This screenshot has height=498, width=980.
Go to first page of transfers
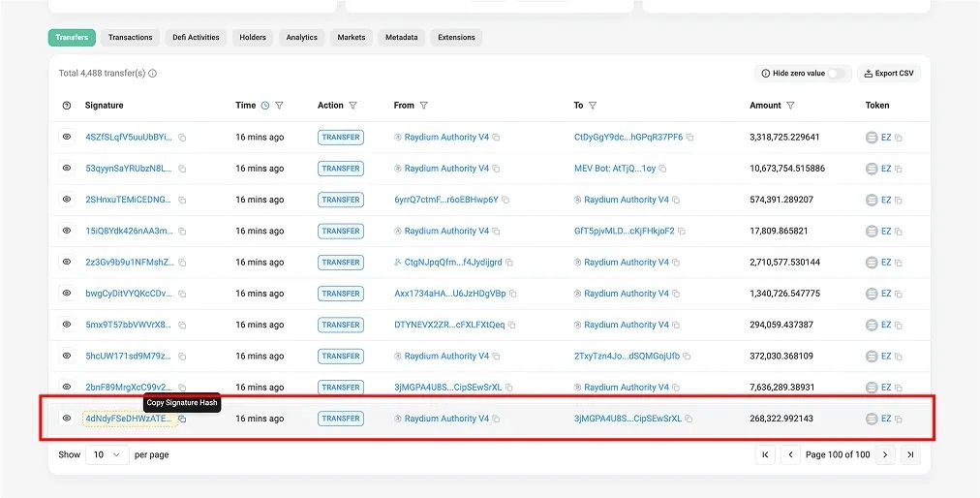click(765, 454)
